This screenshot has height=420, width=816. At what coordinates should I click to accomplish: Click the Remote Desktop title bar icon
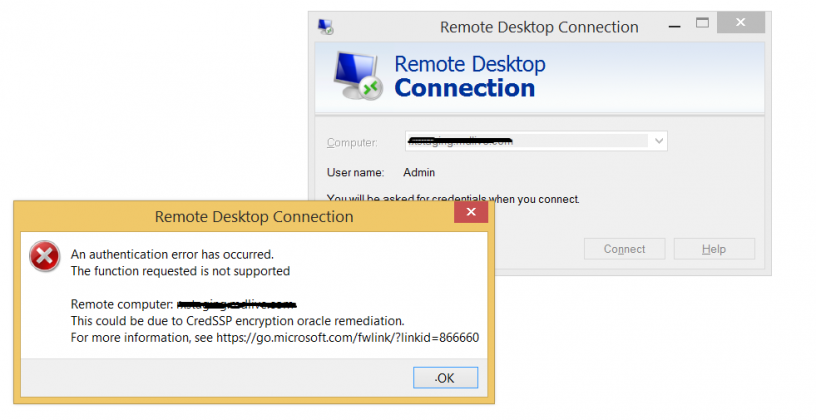[x=326, y=27]
